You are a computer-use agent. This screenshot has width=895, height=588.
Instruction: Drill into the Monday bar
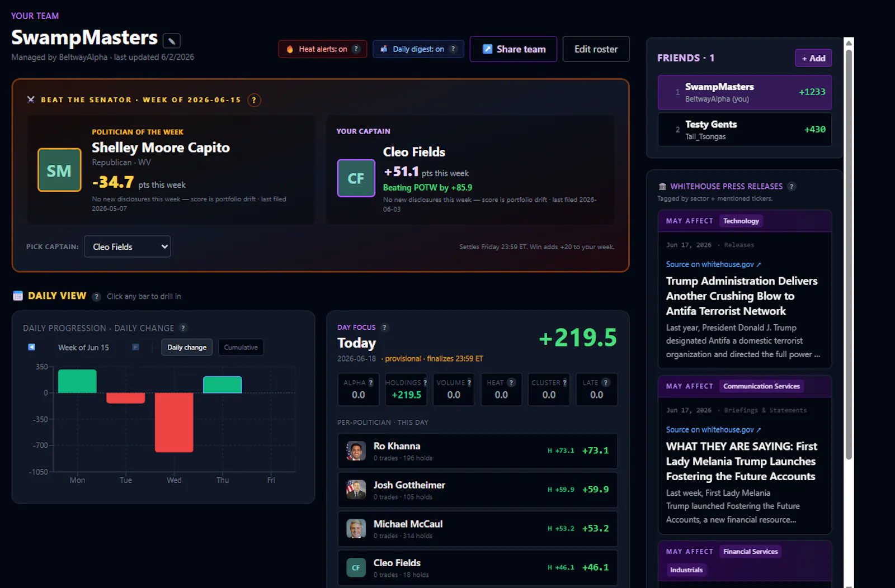77,381
